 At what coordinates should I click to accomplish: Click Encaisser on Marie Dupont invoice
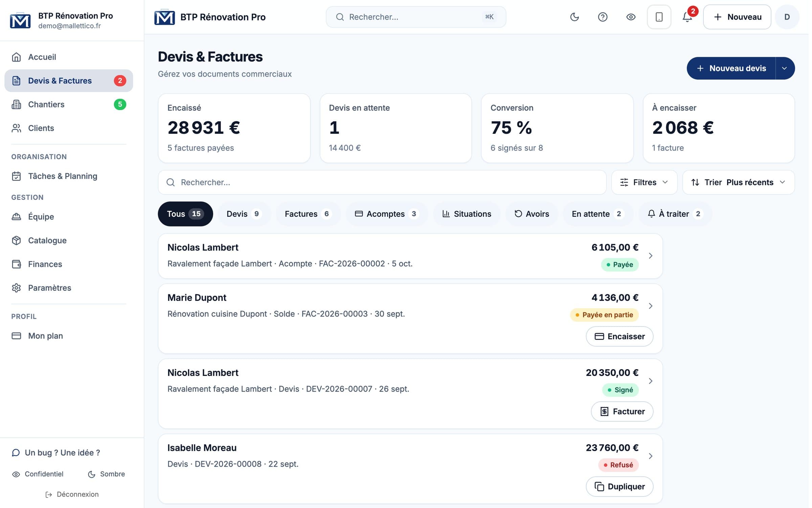point(619,337)
